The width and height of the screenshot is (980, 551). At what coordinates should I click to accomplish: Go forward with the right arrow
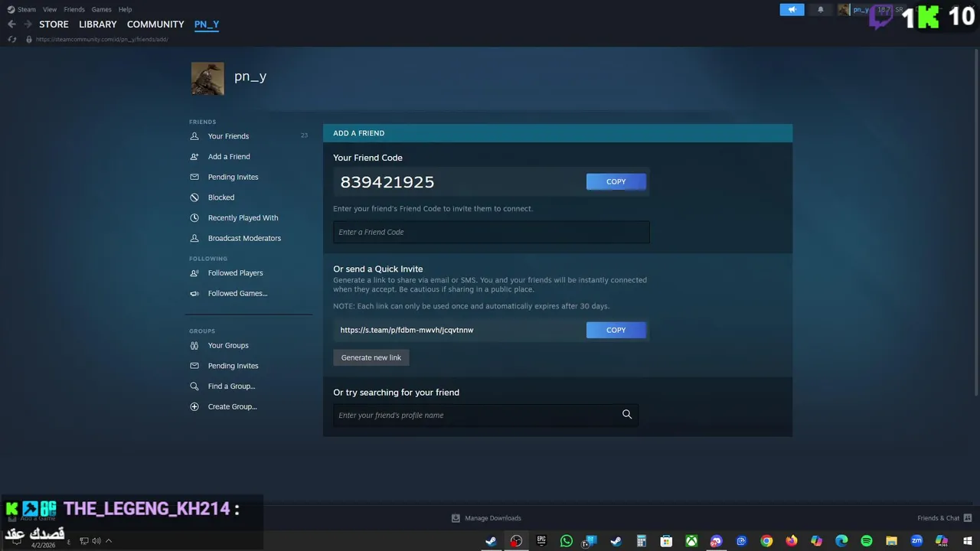point(28,24)
